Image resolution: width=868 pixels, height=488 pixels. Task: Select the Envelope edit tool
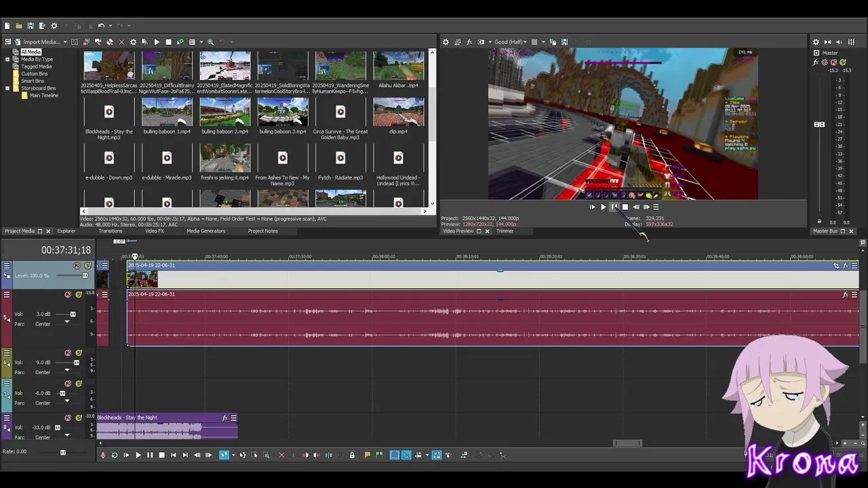click(x=243, y=455)
